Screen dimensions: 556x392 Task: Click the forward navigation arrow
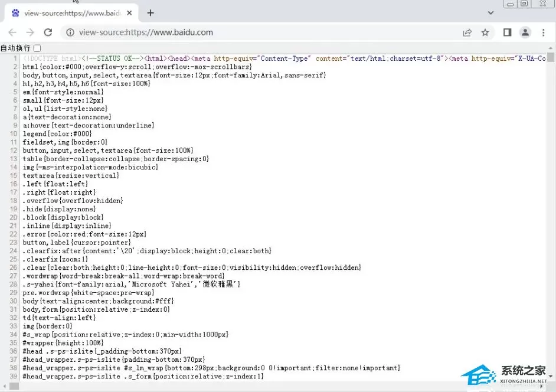[30, 32]
